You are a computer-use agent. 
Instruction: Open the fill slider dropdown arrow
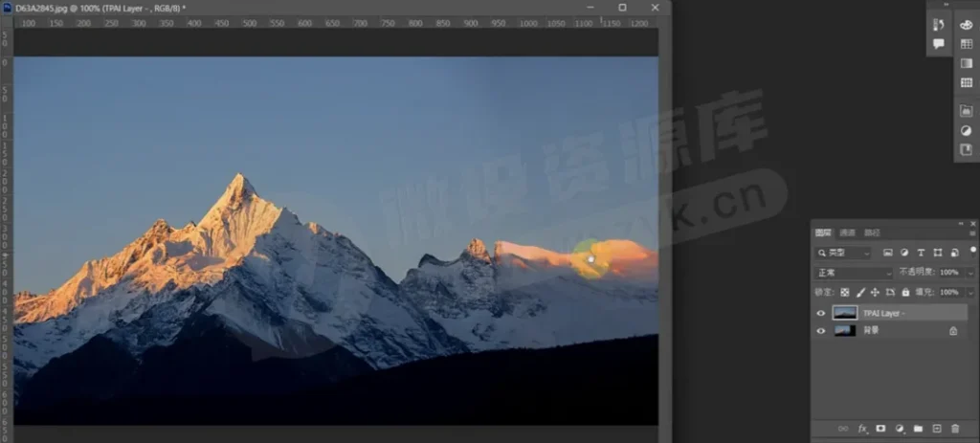pyautogui.click(x=970, y=292)
